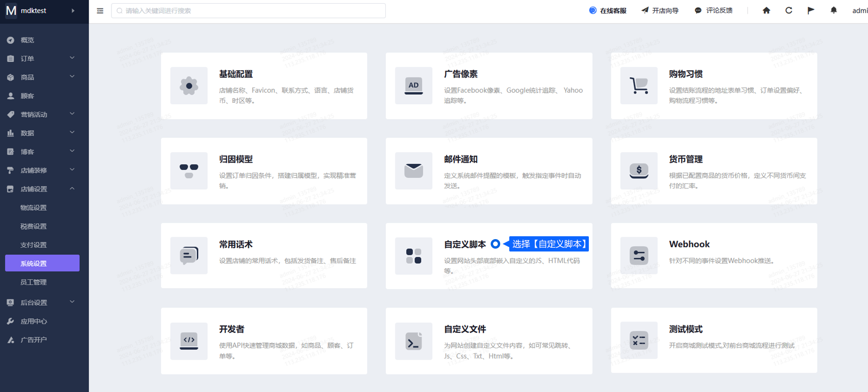Select 物流设置 in the sidebar
Image resolution: width=868 pixels, height=392 pixels.
[33, 208]
